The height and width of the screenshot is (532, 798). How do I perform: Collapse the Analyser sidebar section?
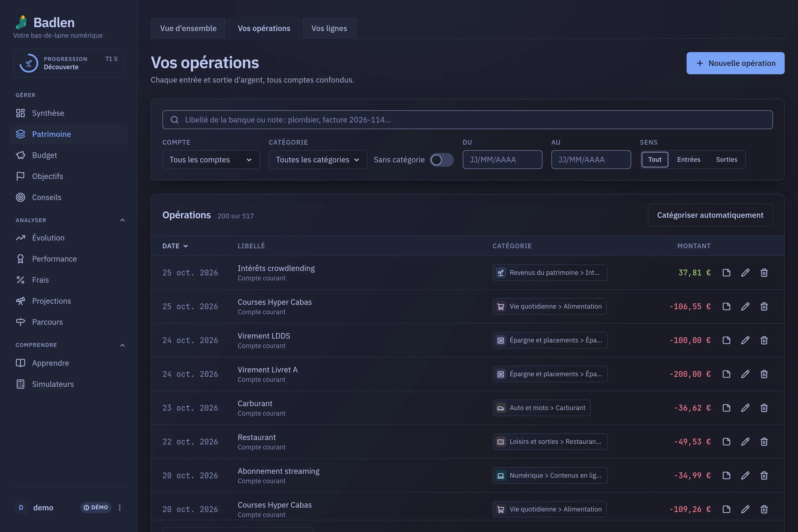(x=122, y=220)
